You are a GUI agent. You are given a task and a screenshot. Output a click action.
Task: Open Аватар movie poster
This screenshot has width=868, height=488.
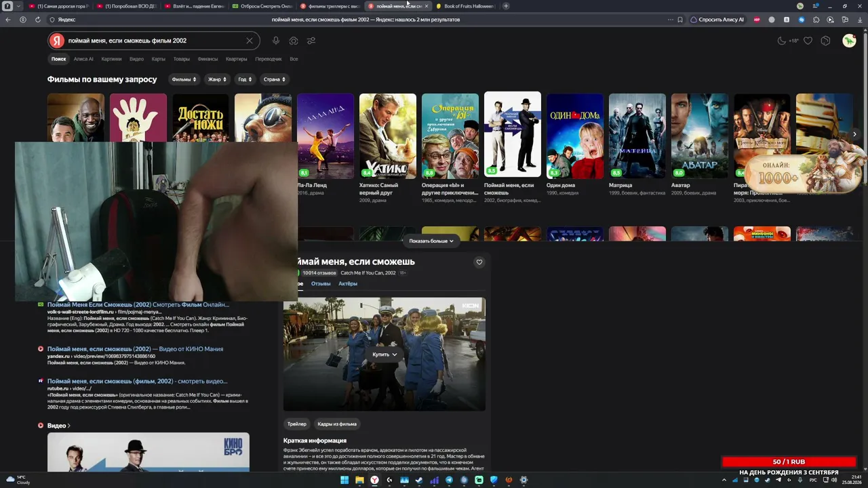pyautogui.click(x=700, y=136)
